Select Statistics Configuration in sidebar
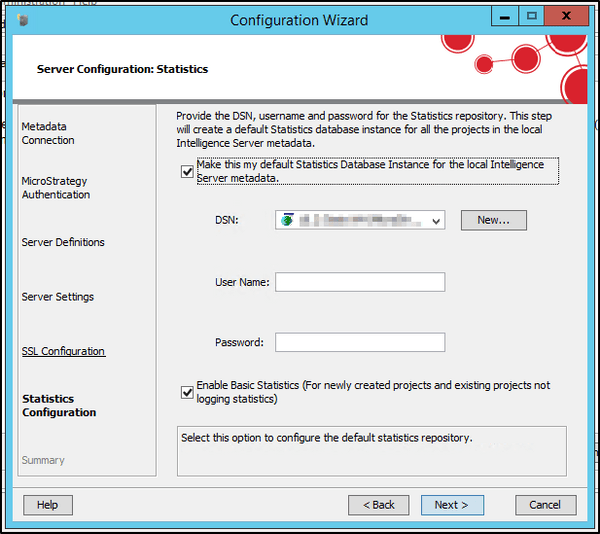Image resolution: width=600 pixels, height=534 pixels. (x=59, y=405)
